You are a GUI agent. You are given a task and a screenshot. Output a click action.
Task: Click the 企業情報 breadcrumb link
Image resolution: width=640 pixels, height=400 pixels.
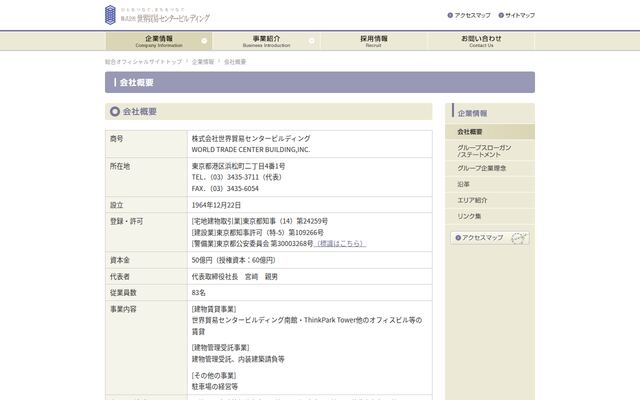[x=203, y=62]
